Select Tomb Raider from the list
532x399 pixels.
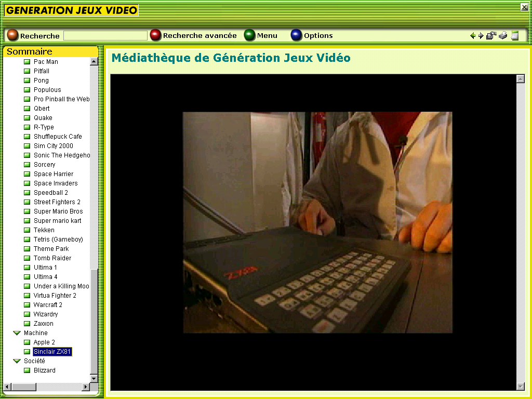(52, 258)
